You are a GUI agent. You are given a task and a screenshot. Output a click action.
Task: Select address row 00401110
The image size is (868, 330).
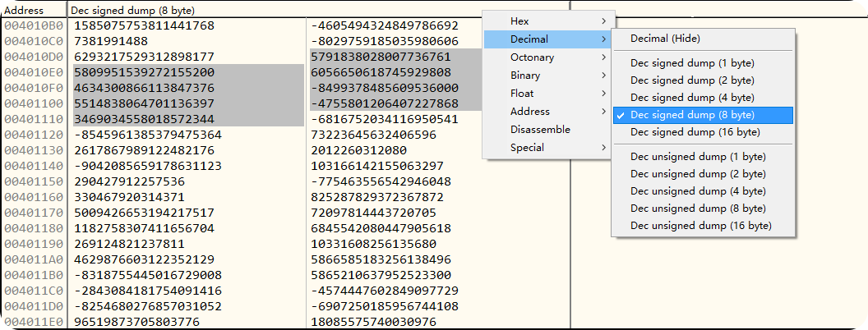33,118
